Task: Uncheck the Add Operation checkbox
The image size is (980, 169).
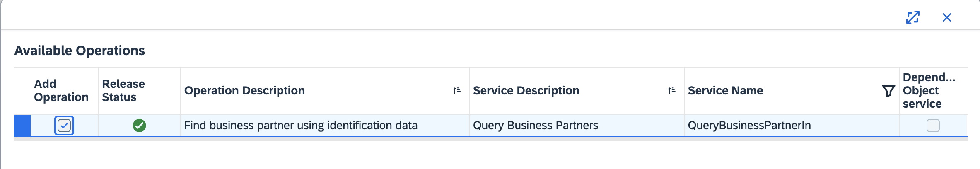Action: [x=64, y=126]
